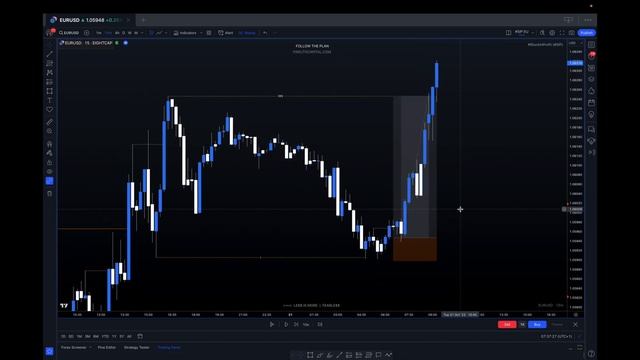Open chart settings gear icon
Viewport: 640px width, 360px height.
click(552, 33)
